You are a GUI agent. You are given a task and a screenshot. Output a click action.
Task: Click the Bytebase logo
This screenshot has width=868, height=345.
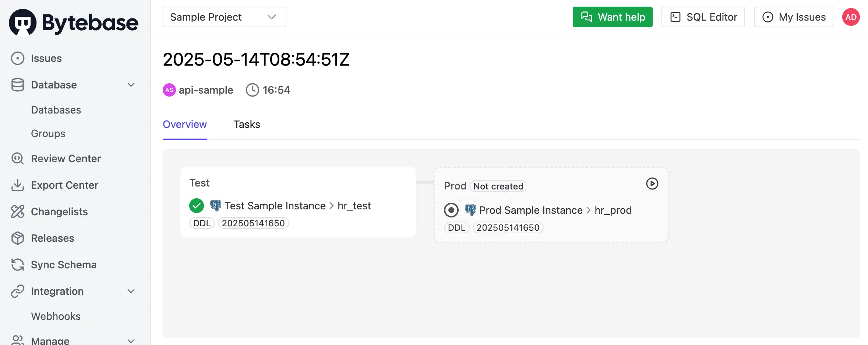coord(74,22)
